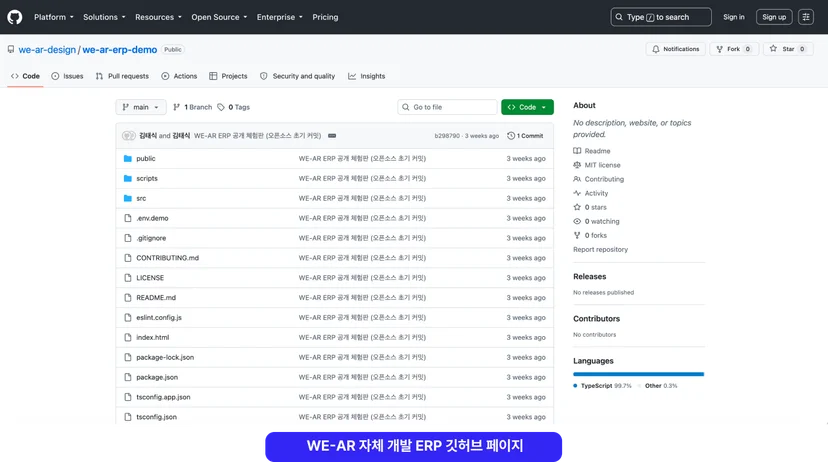Open the green Code dropdown
Image resolution: width=828 pixels, height=462 pixels.
pos(527,107)
